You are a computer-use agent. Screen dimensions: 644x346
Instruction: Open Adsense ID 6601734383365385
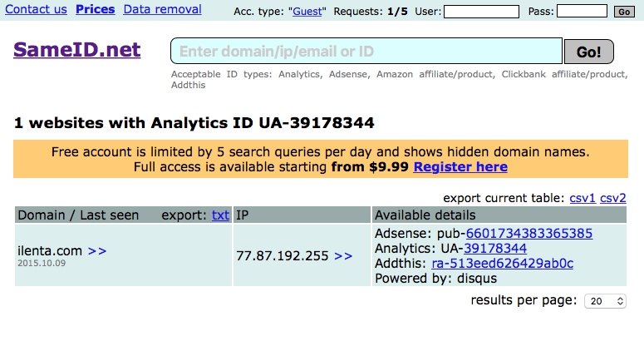tap(528, 233)
